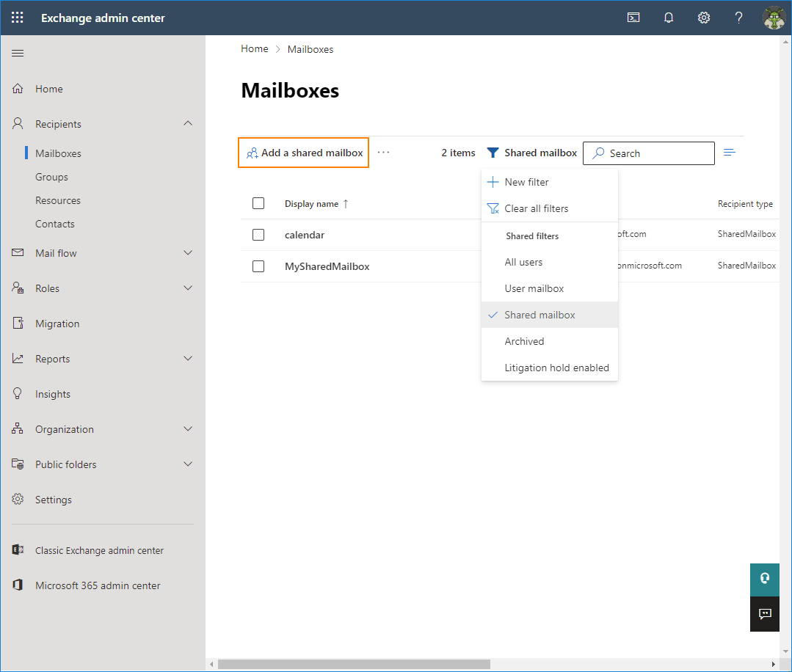Click the Mail flow envelope icon

point(18,252)
